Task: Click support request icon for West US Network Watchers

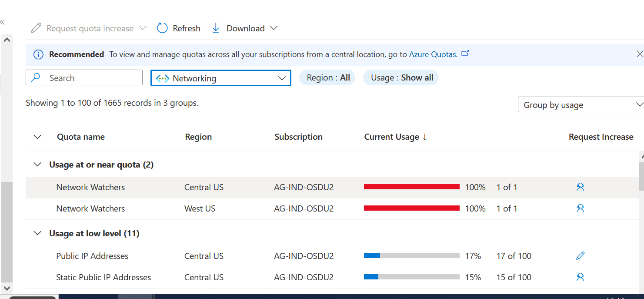Action: tap(580, 208)
